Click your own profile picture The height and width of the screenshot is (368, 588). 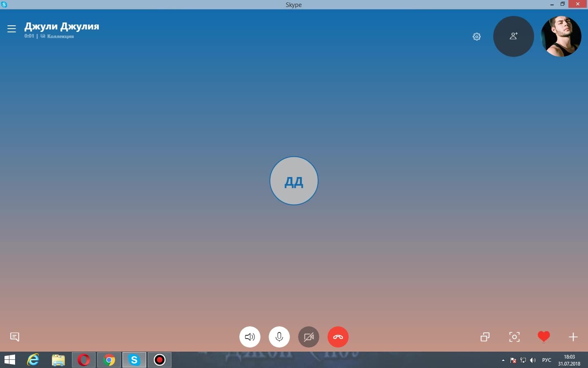coord(561,36)
